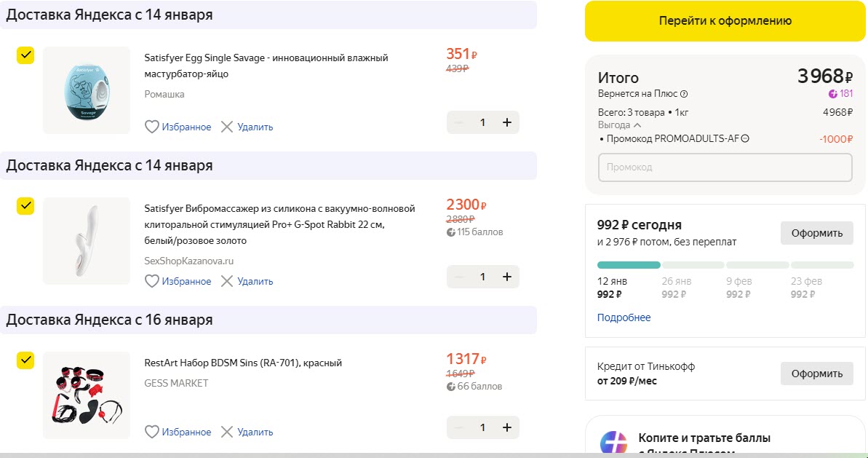Open Подробнее installment details link
This screenshot has height=458, width=868.
click(624, 317)
